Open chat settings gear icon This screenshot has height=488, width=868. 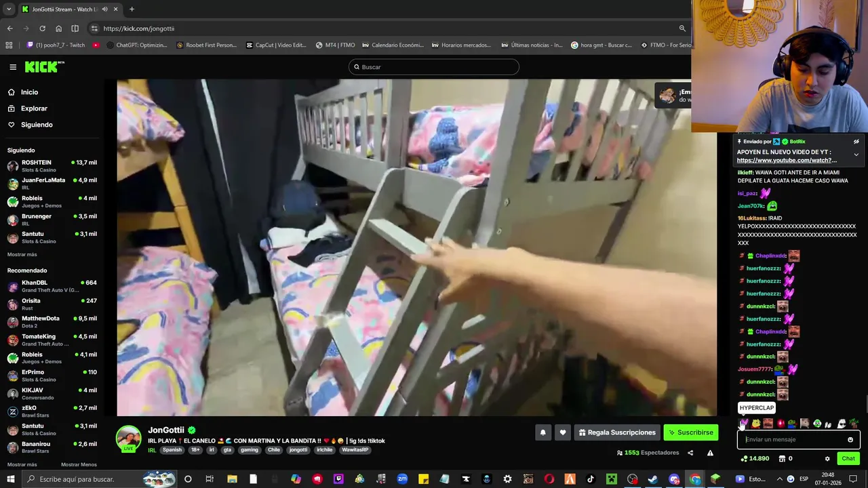tap(827, 459)
